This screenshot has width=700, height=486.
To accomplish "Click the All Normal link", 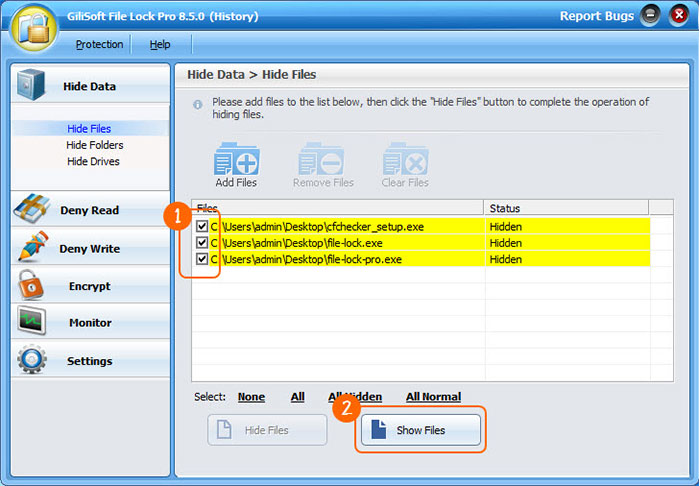I will pyautogui.click(x=433, y=397).
